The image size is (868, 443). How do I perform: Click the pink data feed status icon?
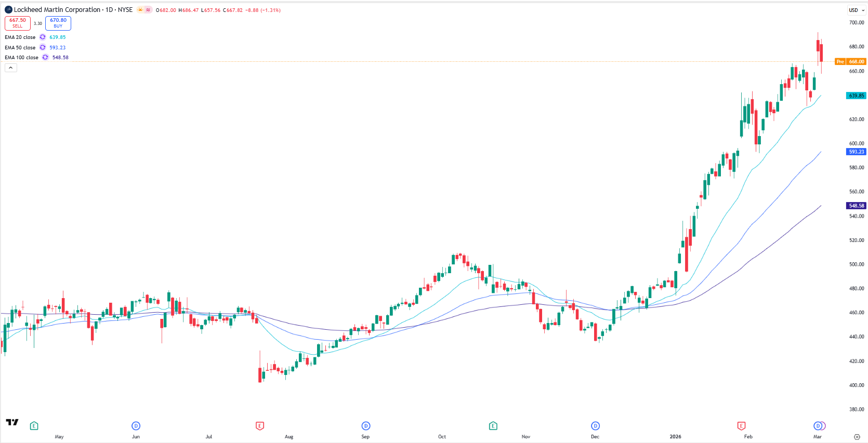(148, 10)
